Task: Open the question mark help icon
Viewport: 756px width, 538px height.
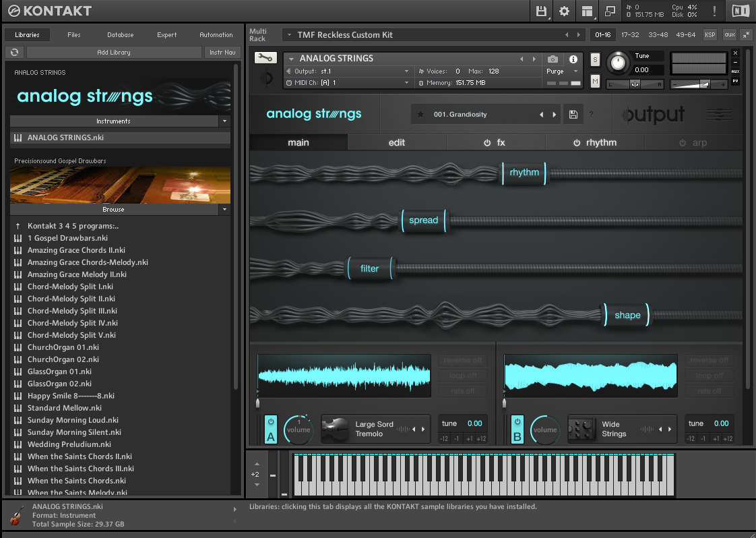Action: [x=591, y=115]
